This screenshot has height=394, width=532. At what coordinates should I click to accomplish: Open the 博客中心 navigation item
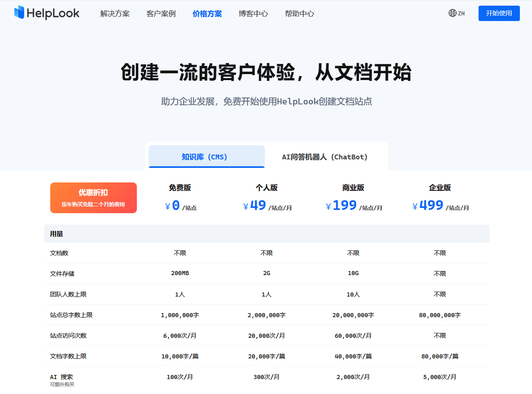[253, 13]
